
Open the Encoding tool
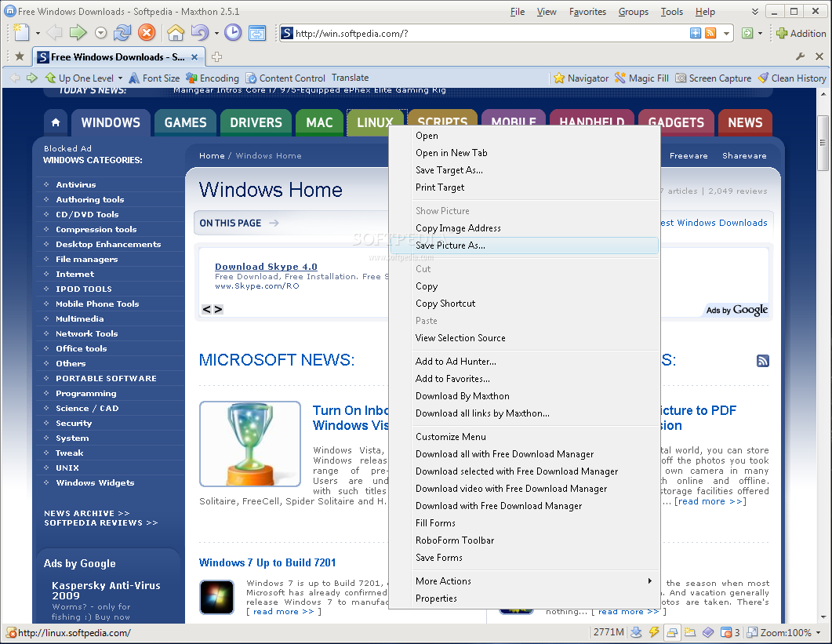pos(212,78)
